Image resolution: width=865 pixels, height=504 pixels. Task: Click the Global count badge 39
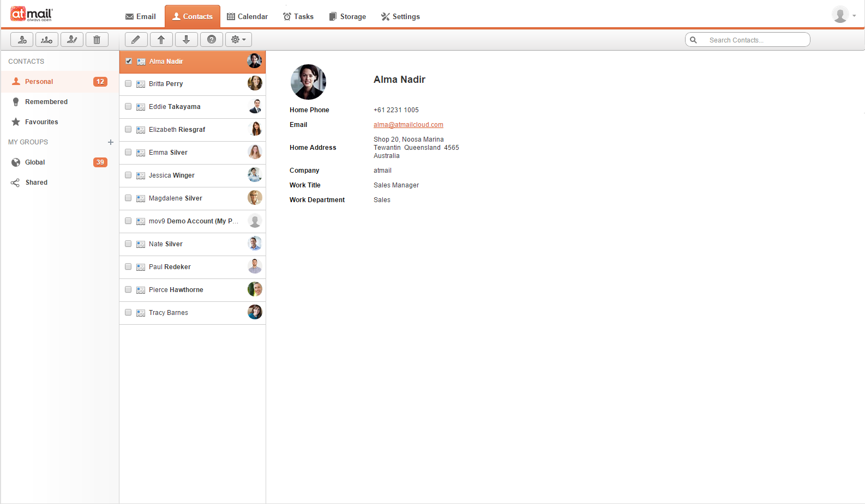[100, 162]
